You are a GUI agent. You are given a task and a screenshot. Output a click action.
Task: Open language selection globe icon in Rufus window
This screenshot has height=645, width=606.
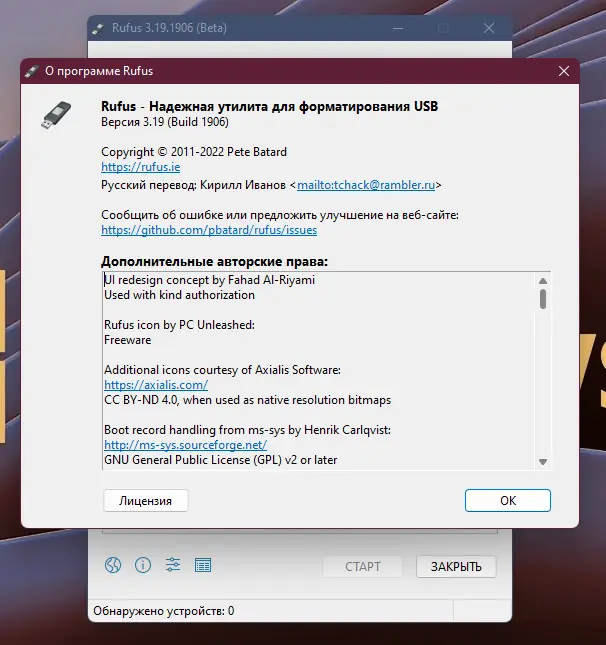[x=113, y=565]
